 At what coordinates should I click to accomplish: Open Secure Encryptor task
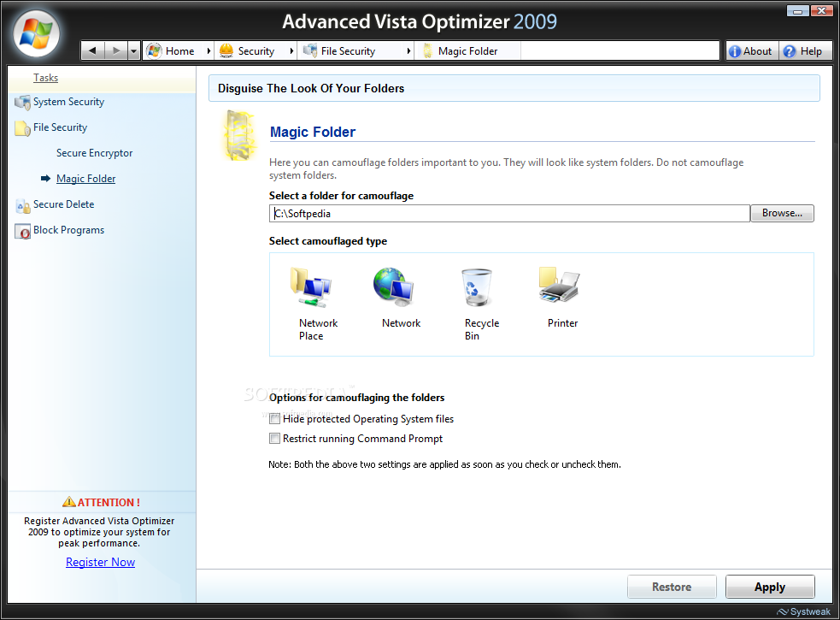coord(94,153)
